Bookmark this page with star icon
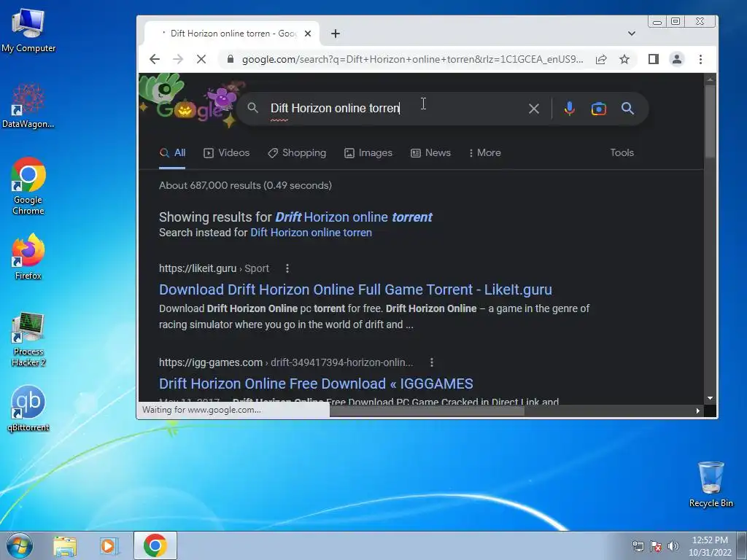Viewport: 747px width, 560px height. [x=624, y=59]
